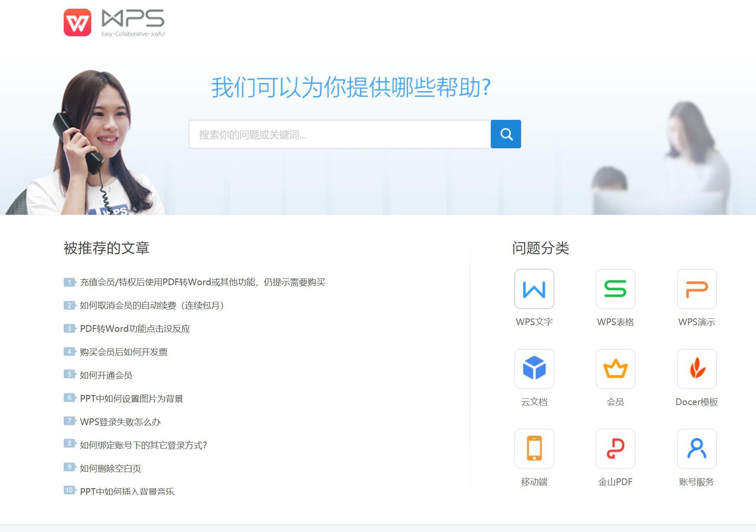
Task: Click the blue search magnifier button
Action: click(x=506, y=134)
